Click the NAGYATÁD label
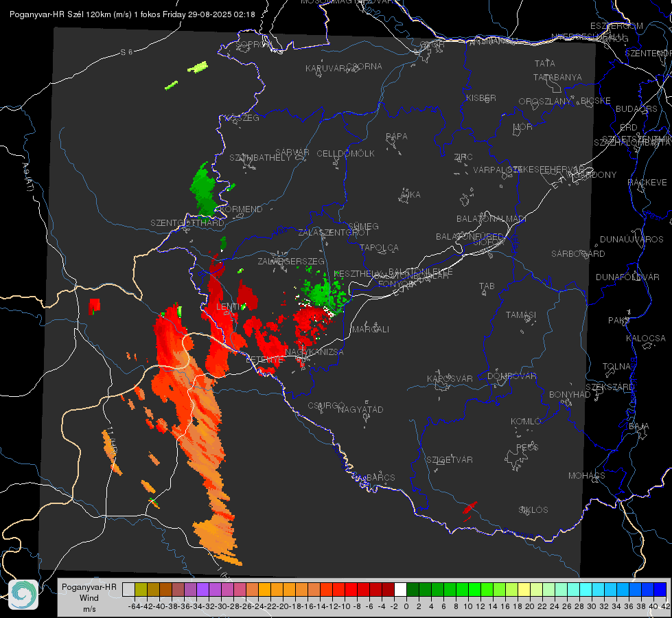 360,409
